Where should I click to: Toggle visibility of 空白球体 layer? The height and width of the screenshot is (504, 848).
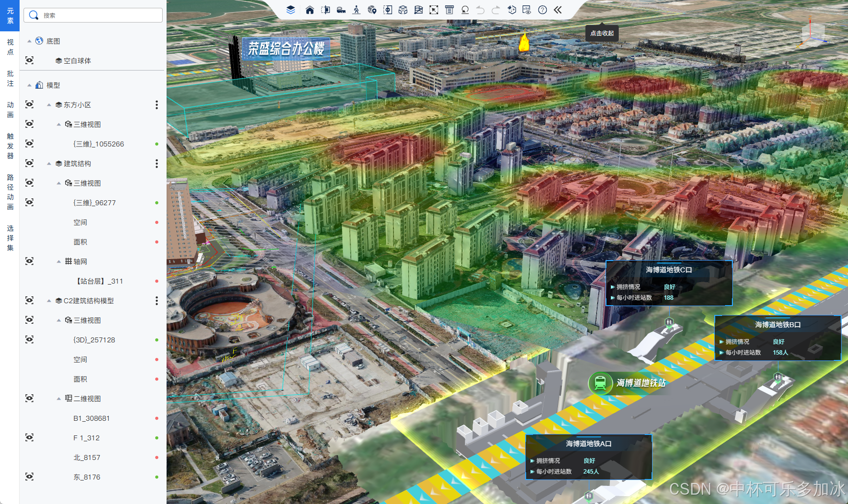(x=29, y=60)
